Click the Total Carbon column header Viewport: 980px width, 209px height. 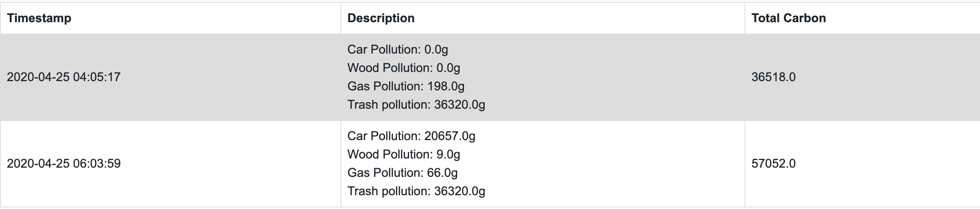click(x=789, y=18)
